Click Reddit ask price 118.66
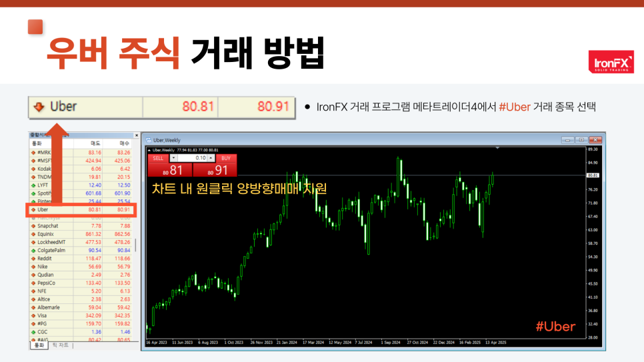 123,259
